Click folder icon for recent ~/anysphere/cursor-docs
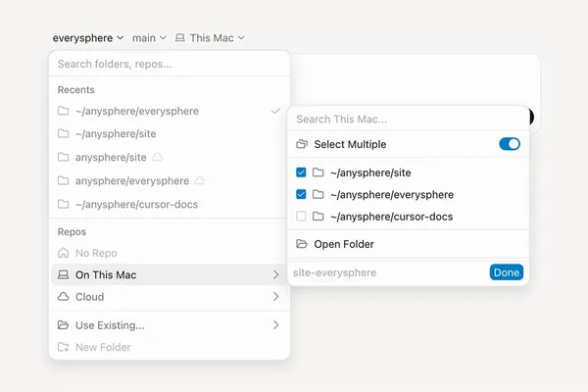588x392 pixels. click(x=63, y=204)
